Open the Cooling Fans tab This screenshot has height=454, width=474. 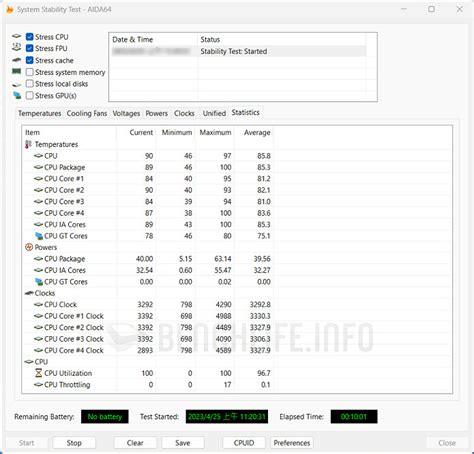tap(87, 113)
